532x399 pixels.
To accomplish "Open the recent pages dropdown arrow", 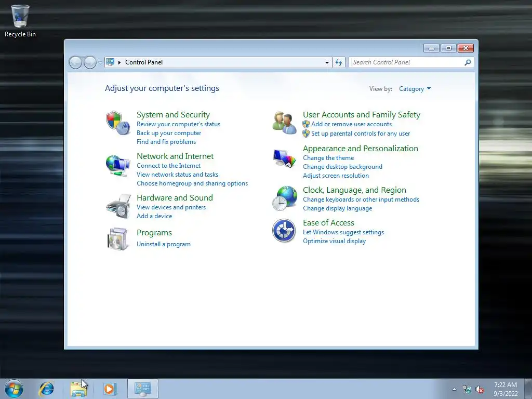I will pos(100,63).
